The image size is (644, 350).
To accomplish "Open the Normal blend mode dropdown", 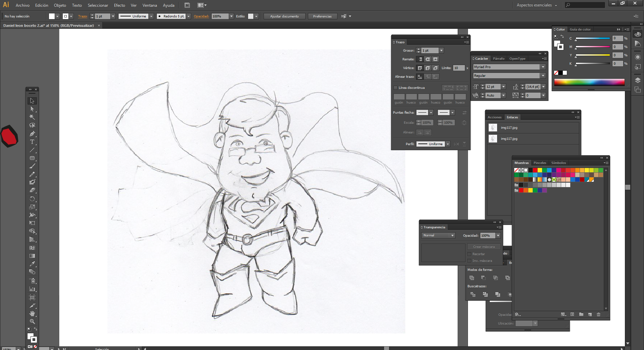I will click(452, 236).
